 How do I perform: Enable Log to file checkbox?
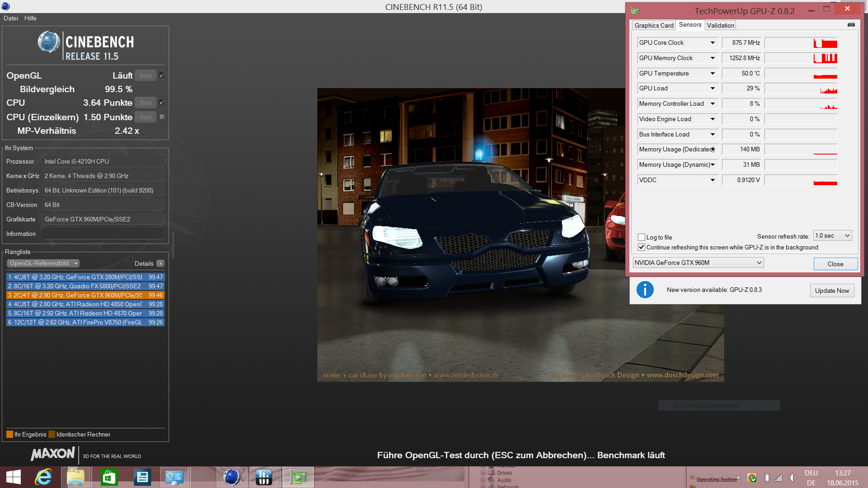pyautogui.click(x=641, y=237)
